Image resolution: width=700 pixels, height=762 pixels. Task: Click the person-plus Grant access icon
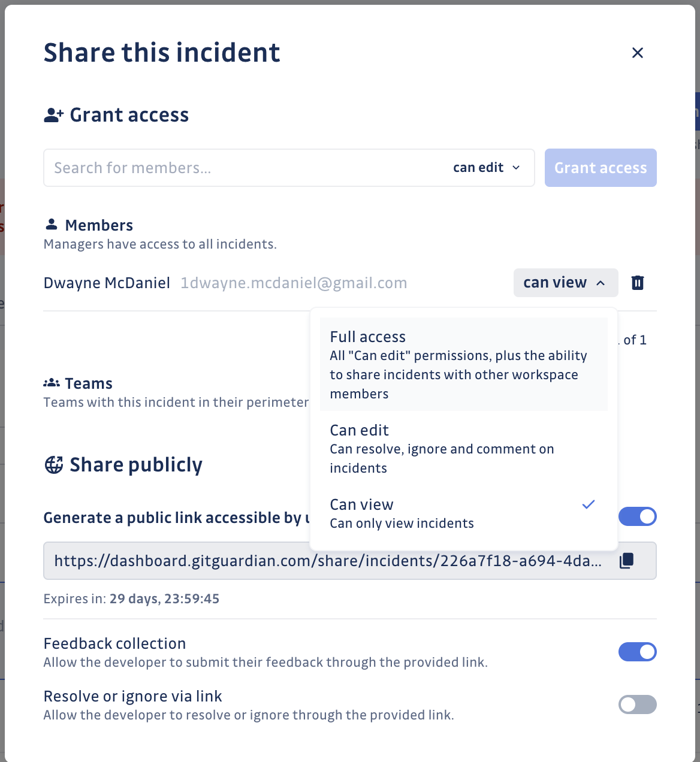[53, 114]
